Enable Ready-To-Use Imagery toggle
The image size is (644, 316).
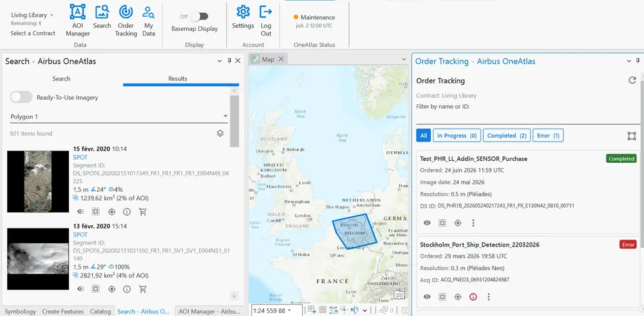(21, 97)
